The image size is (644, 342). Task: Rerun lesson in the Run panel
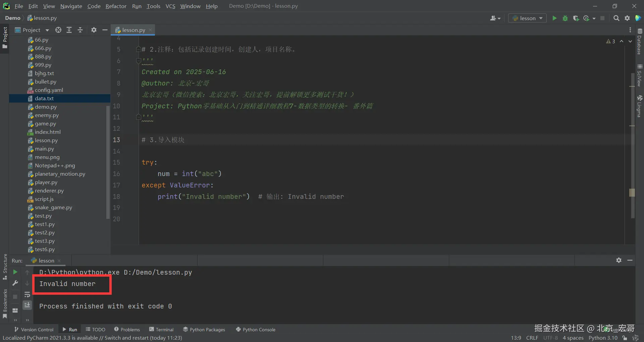[15, 272]
